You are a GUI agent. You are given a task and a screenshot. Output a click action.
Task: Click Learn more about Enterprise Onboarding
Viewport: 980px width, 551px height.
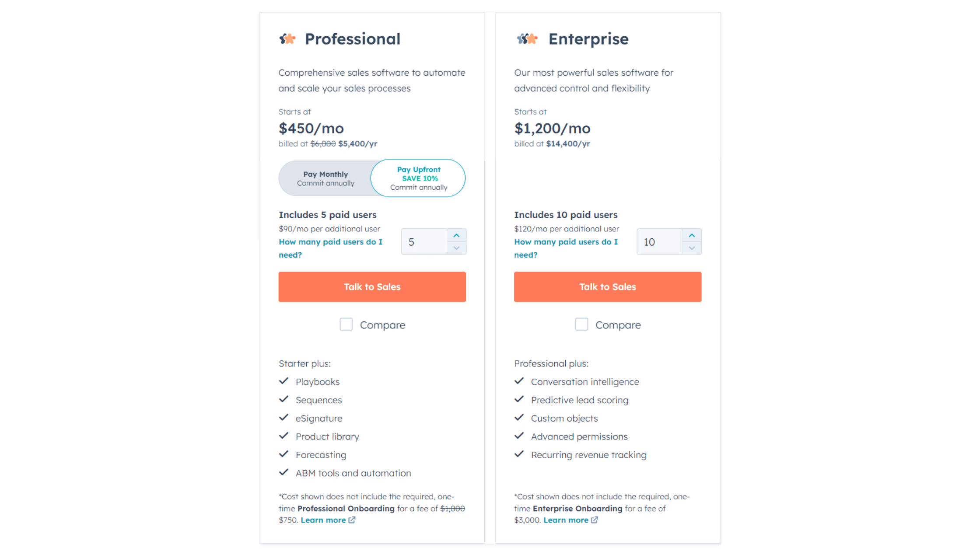click(566, 520)
